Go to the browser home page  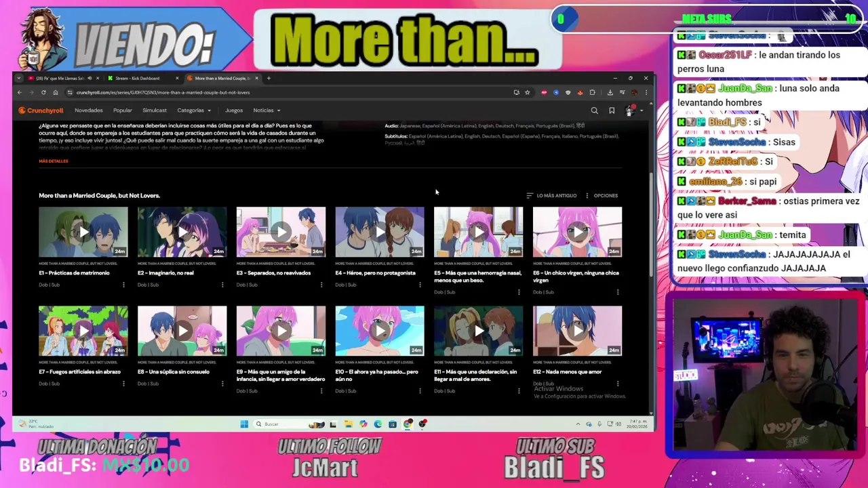point(56,92)
